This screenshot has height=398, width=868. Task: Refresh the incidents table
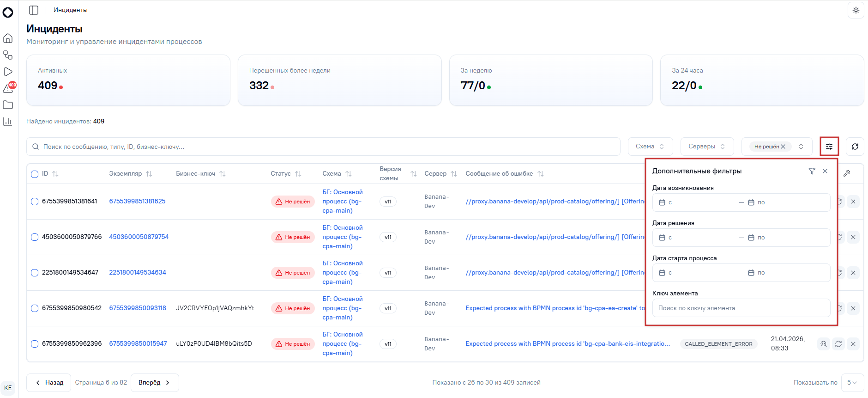point(855,147)
